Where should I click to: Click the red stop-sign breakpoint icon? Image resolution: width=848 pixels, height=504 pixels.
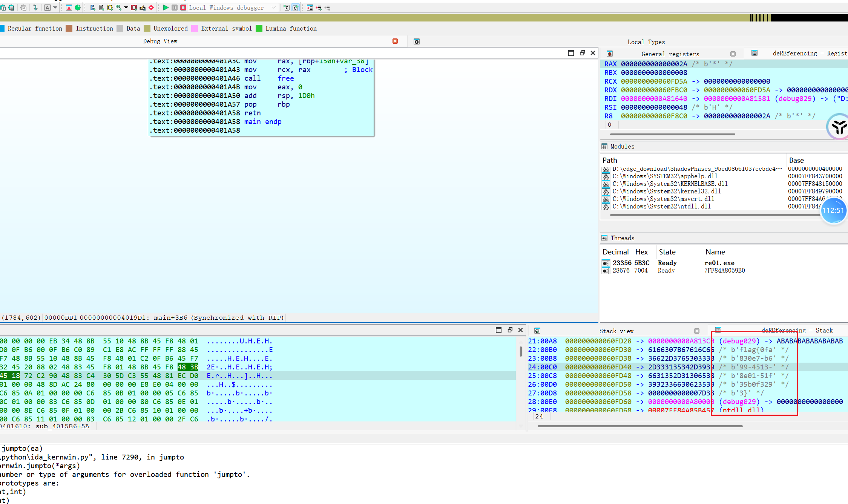pyautogui.click(x=151, y=8)
